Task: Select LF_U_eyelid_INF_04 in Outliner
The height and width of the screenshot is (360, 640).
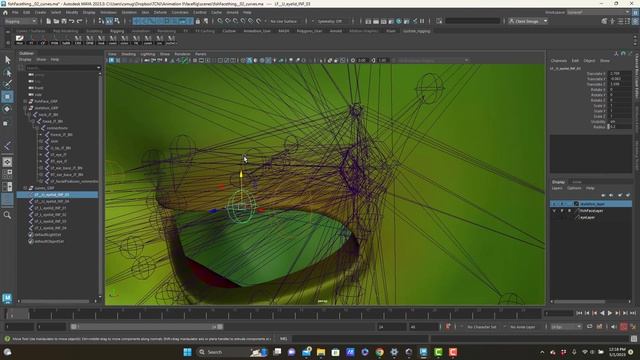Action: click(x=51, y=202)
